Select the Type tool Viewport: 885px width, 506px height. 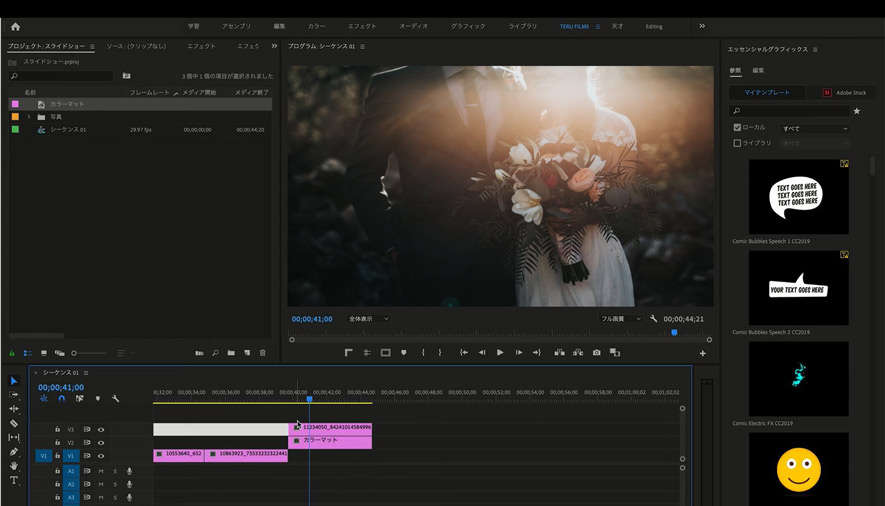point(14,480)
